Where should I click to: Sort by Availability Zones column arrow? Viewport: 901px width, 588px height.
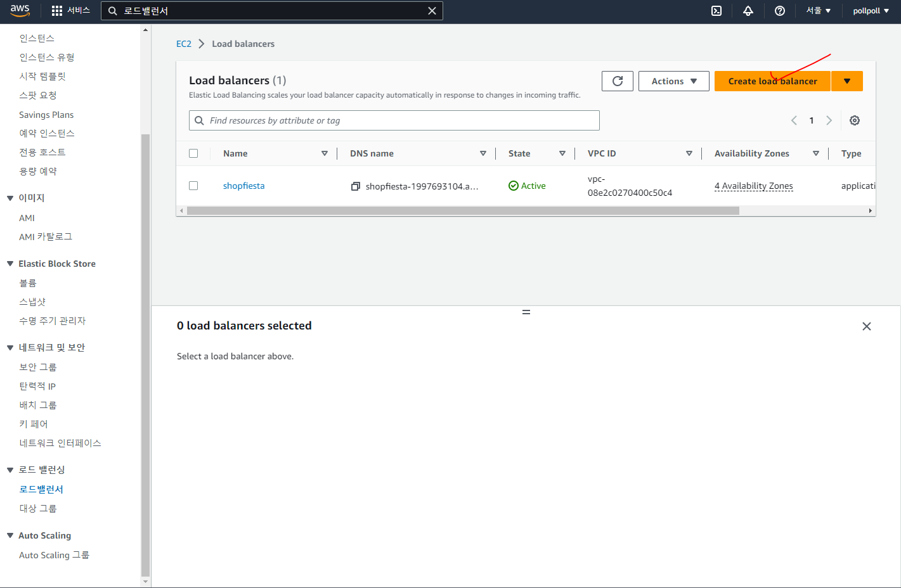click(816, 153)
